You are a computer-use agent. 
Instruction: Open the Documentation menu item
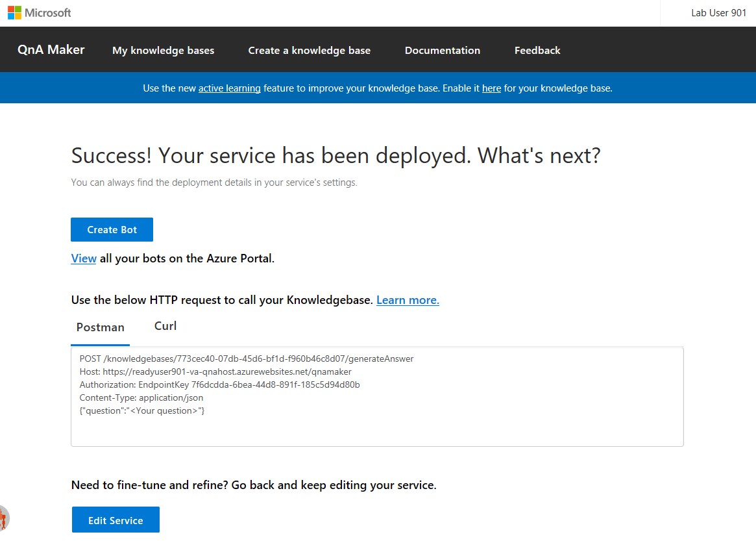[442, 50]
